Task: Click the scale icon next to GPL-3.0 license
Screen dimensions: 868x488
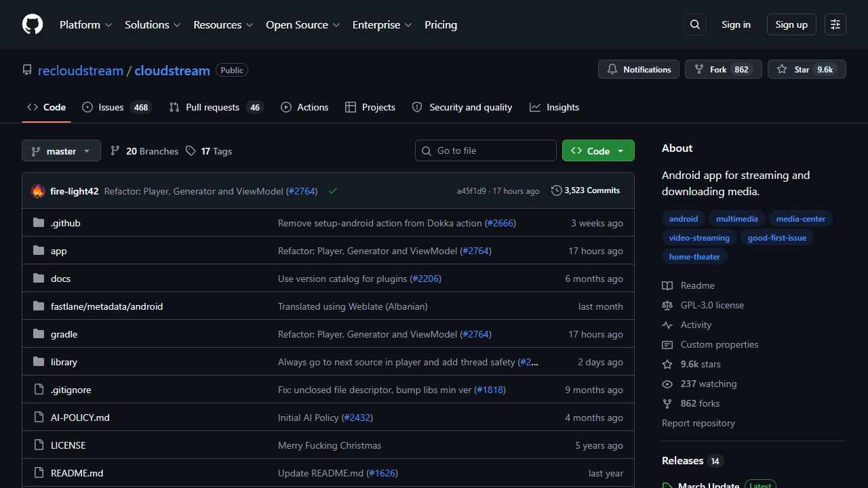Action: tap(667, 306)
